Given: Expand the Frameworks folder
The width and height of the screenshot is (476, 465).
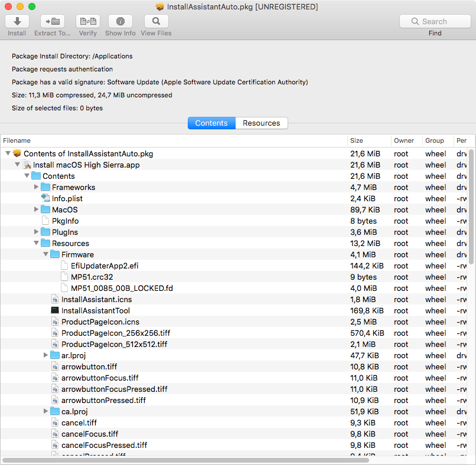Looking at the screenshot, I should 37,187.
